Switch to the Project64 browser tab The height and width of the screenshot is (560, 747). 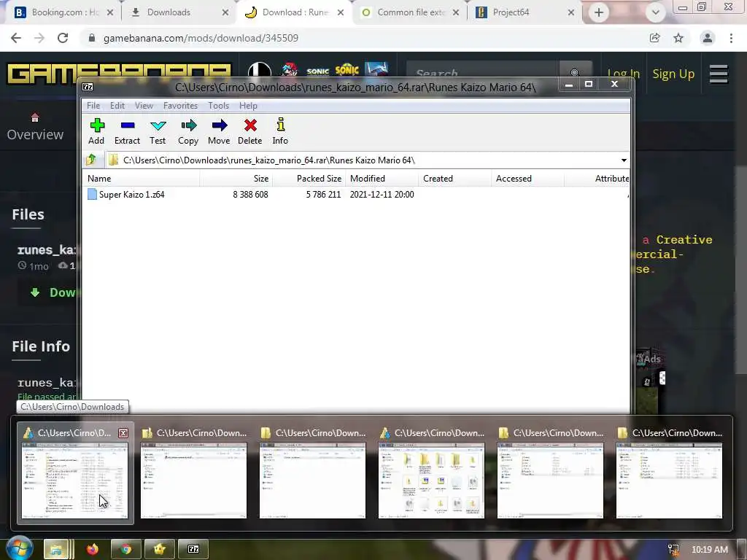tap(525, 12)
